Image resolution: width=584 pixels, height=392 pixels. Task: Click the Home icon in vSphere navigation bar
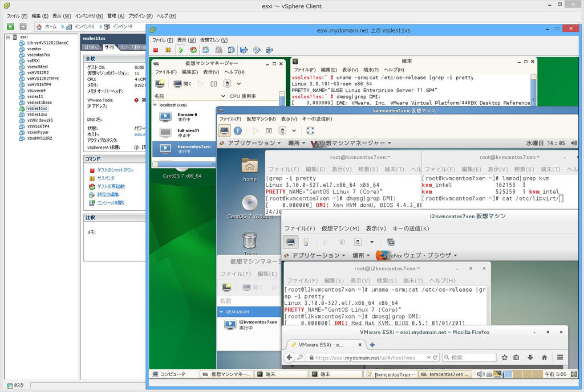(39, 27)
